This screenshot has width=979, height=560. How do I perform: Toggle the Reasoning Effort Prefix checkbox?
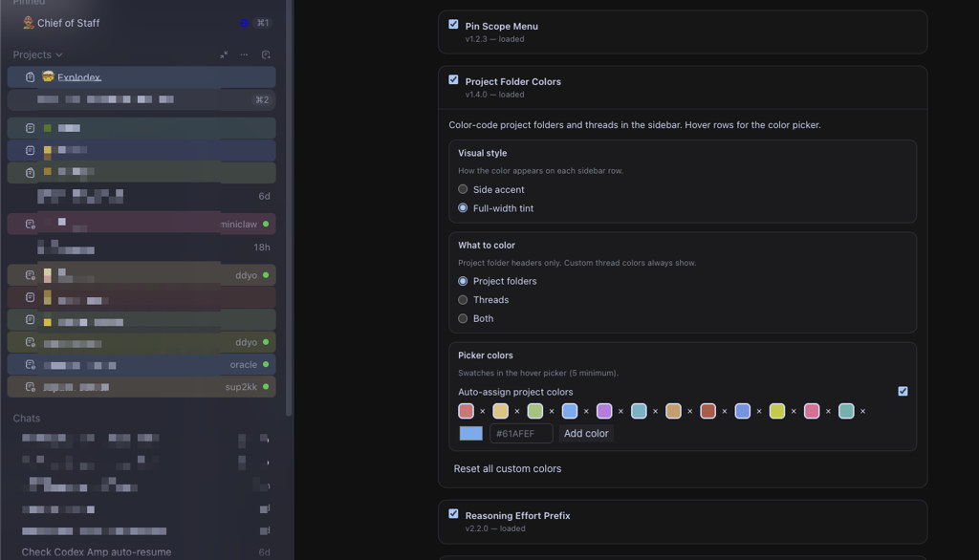(x=453, y=514)
